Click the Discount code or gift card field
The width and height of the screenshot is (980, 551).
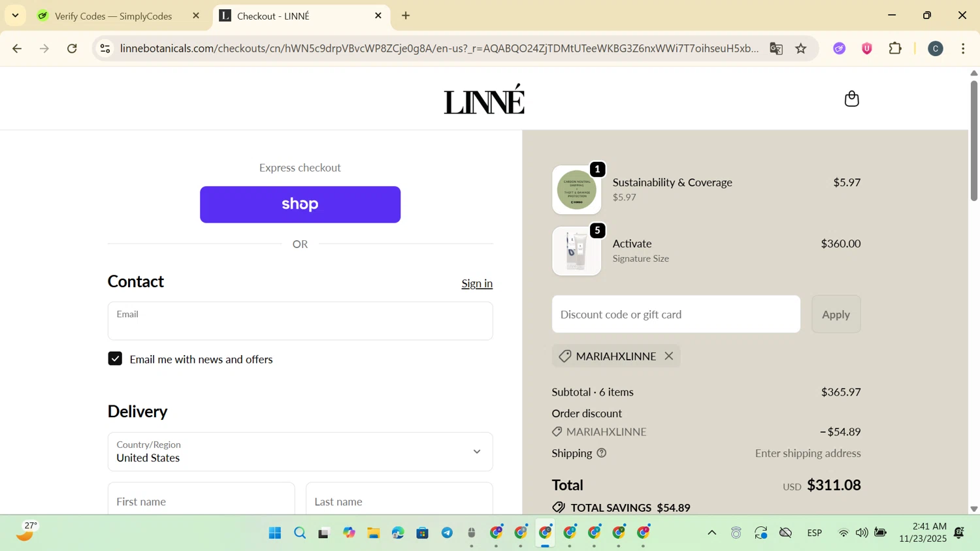coord(676,314)
